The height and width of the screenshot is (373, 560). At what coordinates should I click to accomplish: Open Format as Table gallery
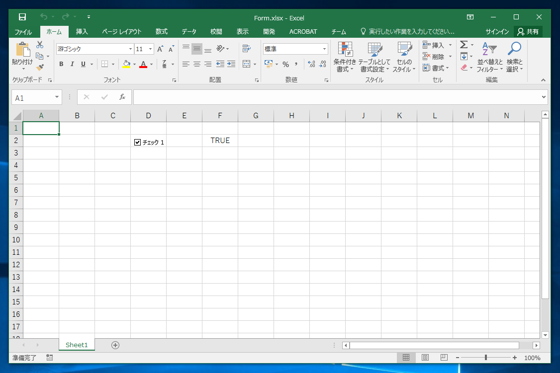click(x=374, y=57)
